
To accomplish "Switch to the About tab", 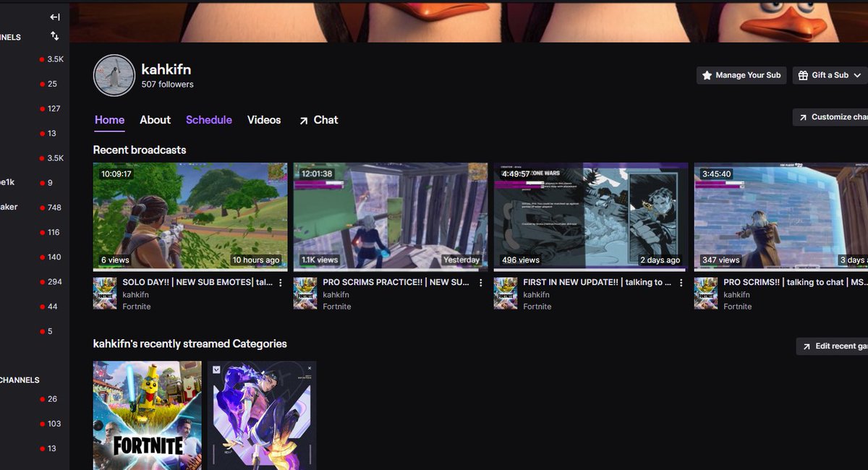I will [155, 120].
